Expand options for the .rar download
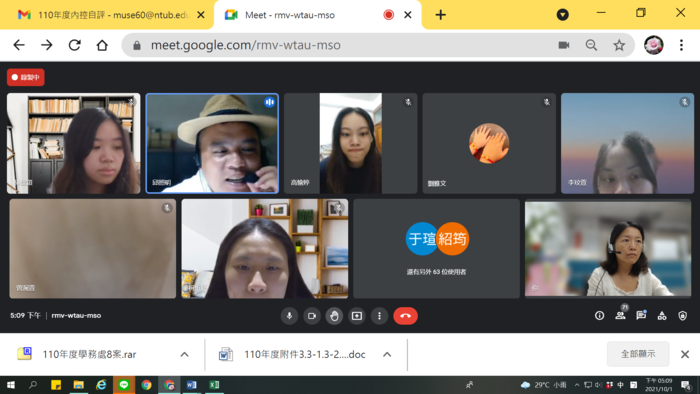The image size is (700, 394). tap(184, 354)
